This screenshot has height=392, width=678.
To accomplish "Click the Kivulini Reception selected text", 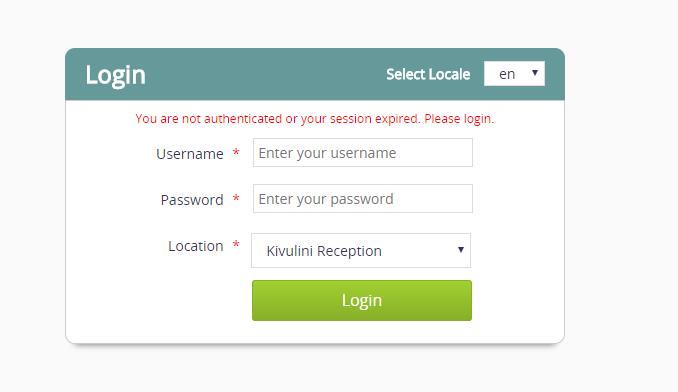I will click(x=324, y=251).
